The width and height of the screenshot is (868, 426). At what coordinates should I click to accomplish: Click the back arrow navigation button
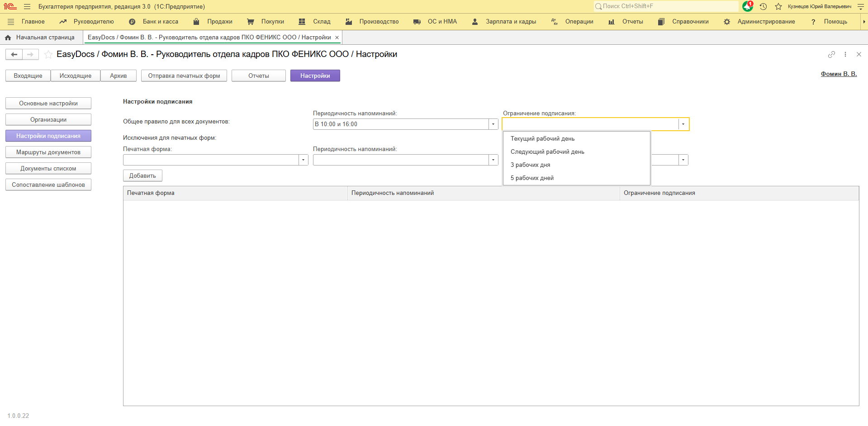14,55
